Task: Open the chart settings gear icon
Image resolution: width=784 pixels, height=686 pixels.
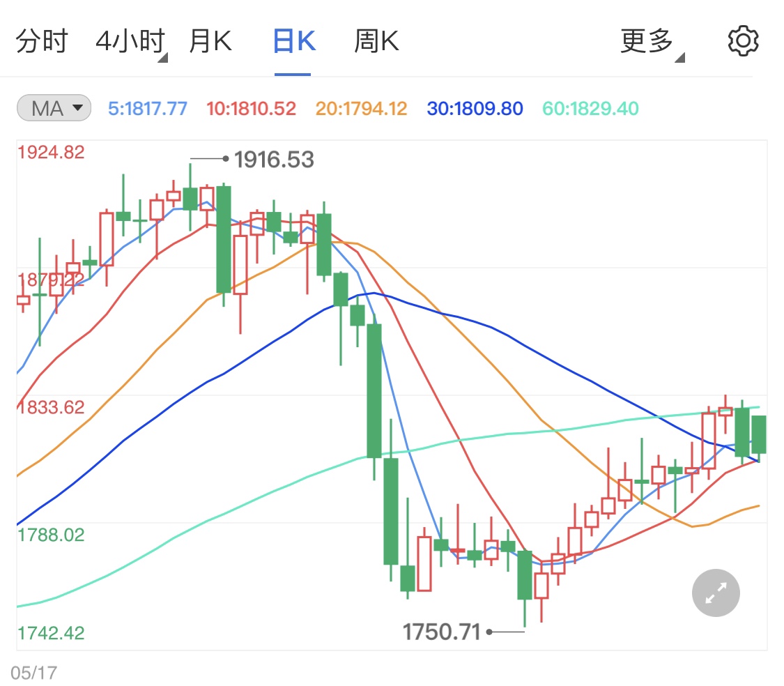Action: click(743, 41)
